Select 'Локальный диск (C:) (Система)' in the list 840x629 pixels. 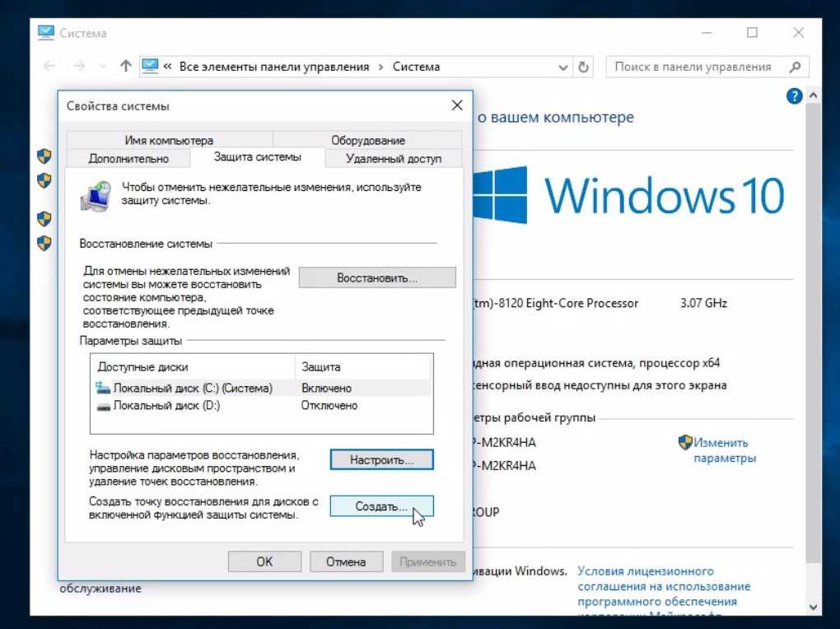[x=261, y=388]
